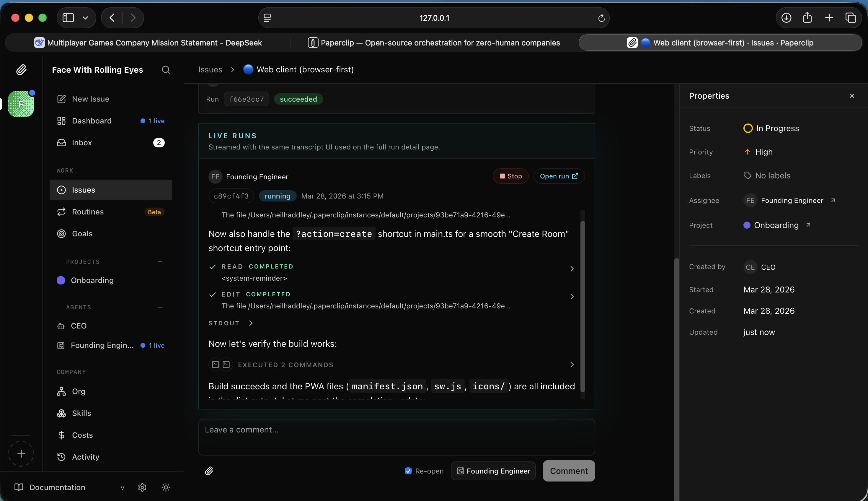
Task: Click the settings gear icon in the bottom bar
Action: point(142,487)
